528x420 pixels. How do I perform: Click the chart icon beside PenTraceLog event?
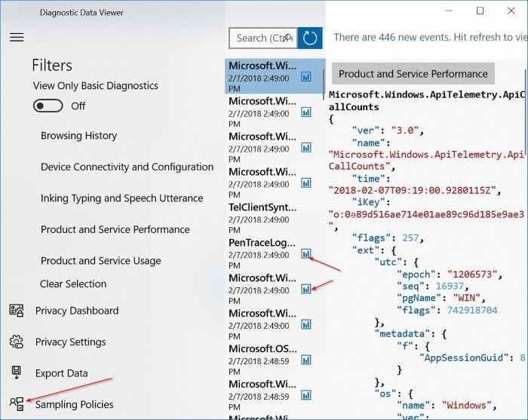point(306,254)
